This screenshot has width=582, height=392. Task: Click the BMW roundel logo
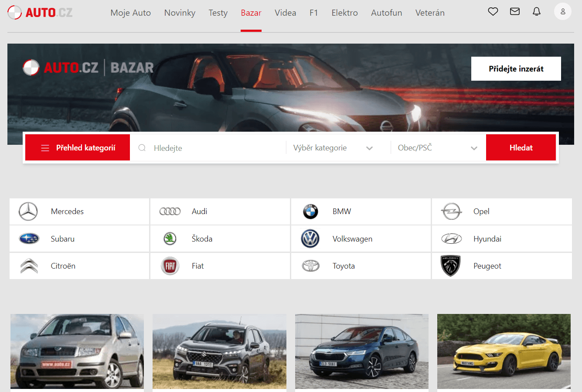point(310,211)
